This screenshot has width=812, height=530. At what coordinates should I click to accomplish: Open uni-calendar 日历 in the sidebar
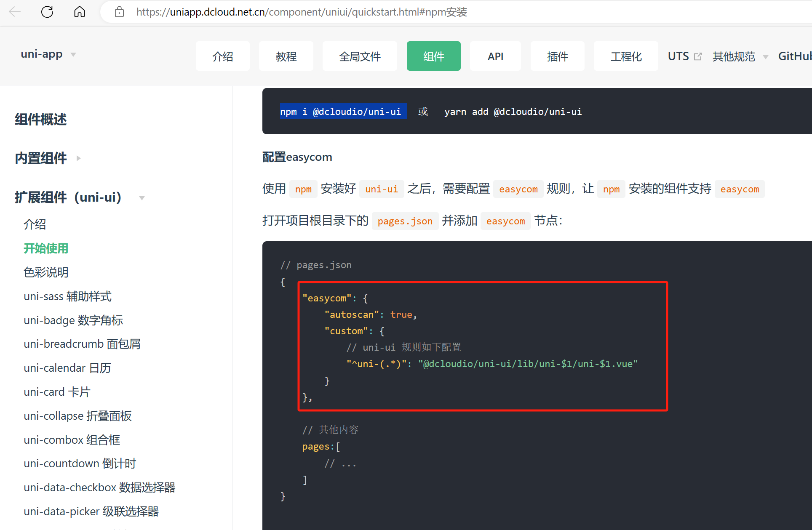(x=67, y=368)
